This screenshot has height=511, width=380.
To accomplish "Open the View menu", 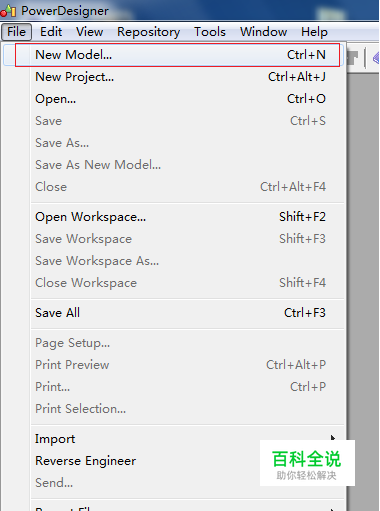I will coord(89,32).
